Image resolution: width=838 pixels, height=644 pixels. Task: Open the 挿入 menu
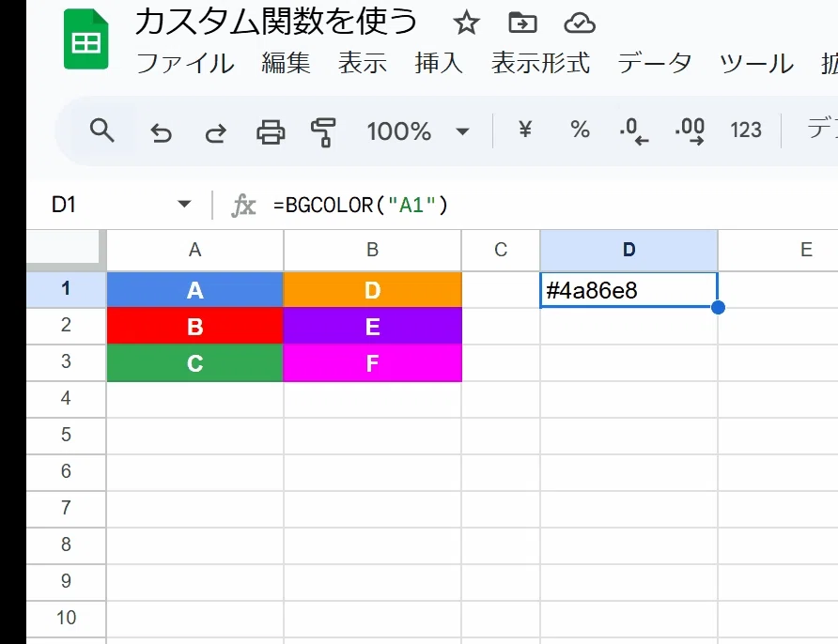pos(439,63)
